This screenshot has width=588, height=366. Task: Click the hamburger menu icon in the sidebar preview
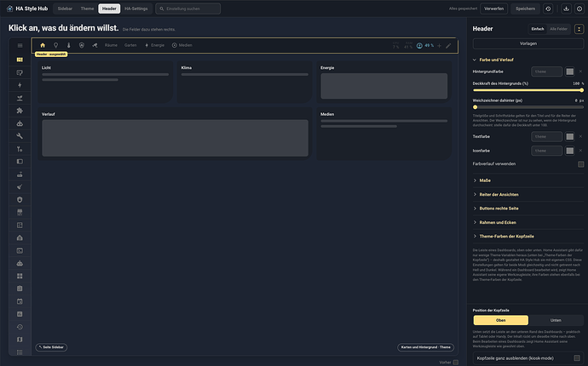(20, 46)
